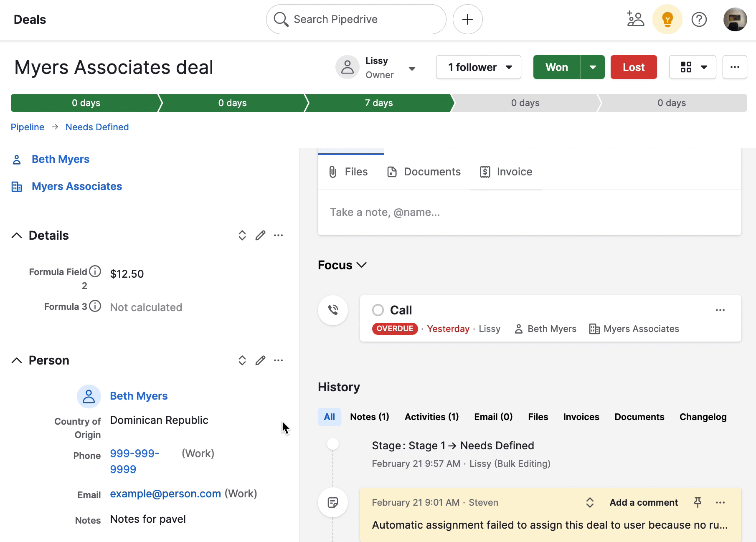
Task: Select the Changelog history filter
Action: [703, 417]
